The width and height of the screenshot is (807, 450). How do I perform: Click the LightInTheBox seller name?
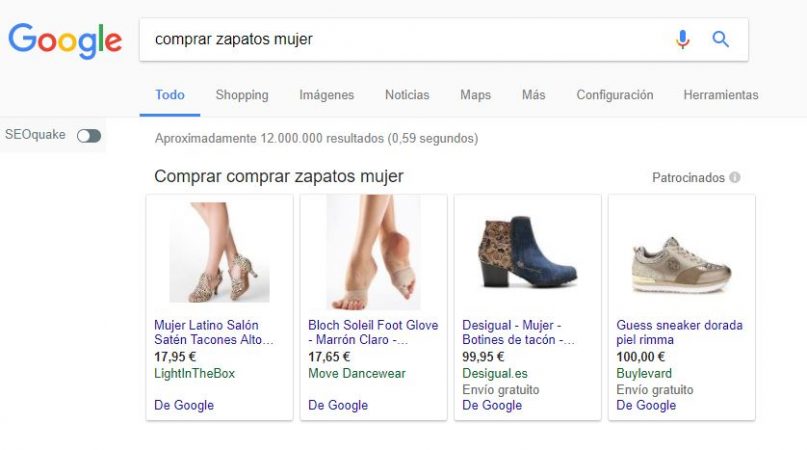(194, 373)
